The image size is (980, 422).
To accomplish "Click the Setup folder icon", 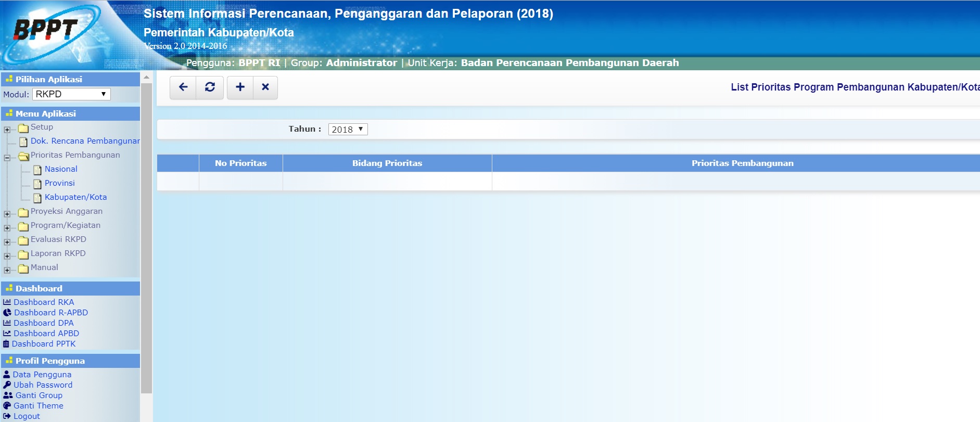I will (23, 128).
